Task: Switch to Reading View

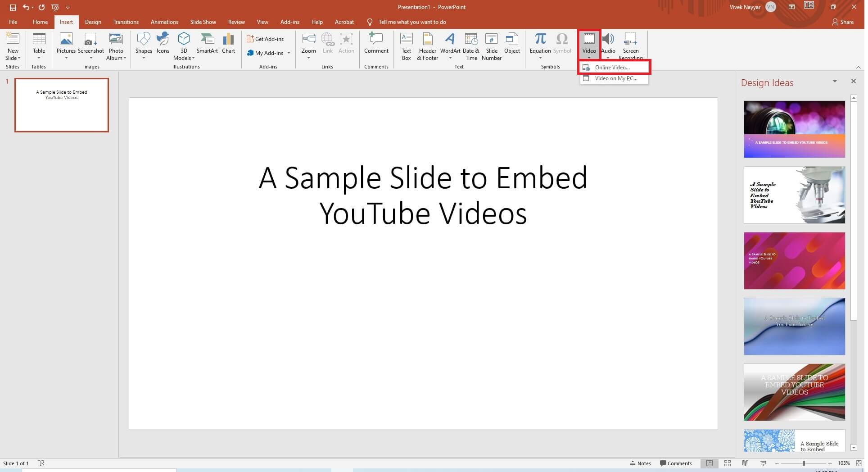Action: tap(745, 463)
